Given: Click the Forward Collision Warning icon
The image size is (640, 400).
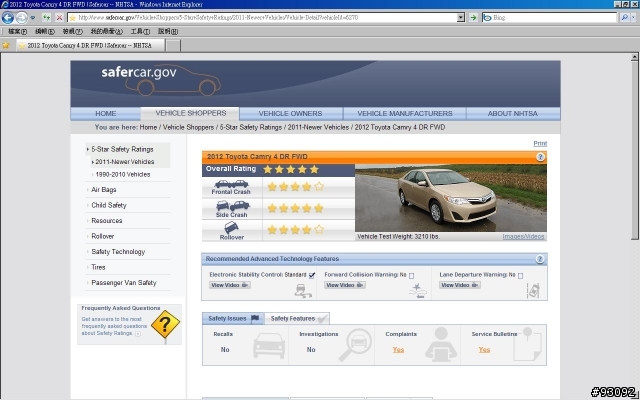Looking at the screenshot, I should pos(418,291).
